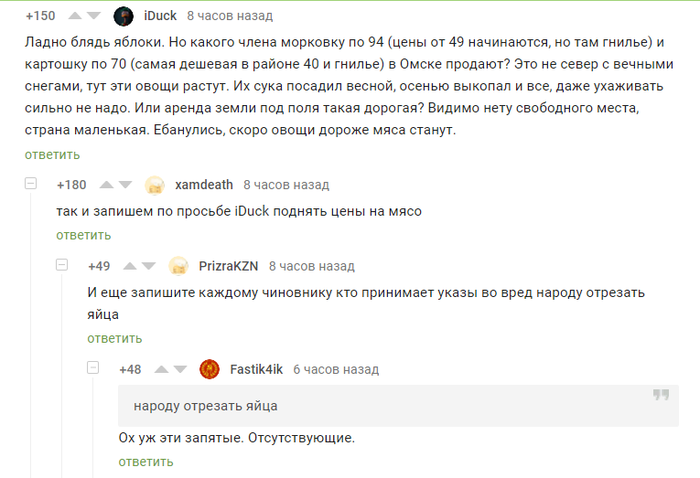Image resolution: width=700 pixels, height=478 pixels.
Task: Open Fastik4ik's red avatar
Action: point(210,369)
